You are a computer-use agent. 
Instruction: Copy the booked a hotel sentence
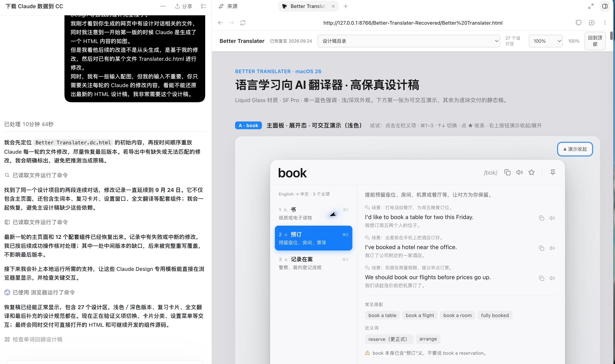[x=541, y=248]
